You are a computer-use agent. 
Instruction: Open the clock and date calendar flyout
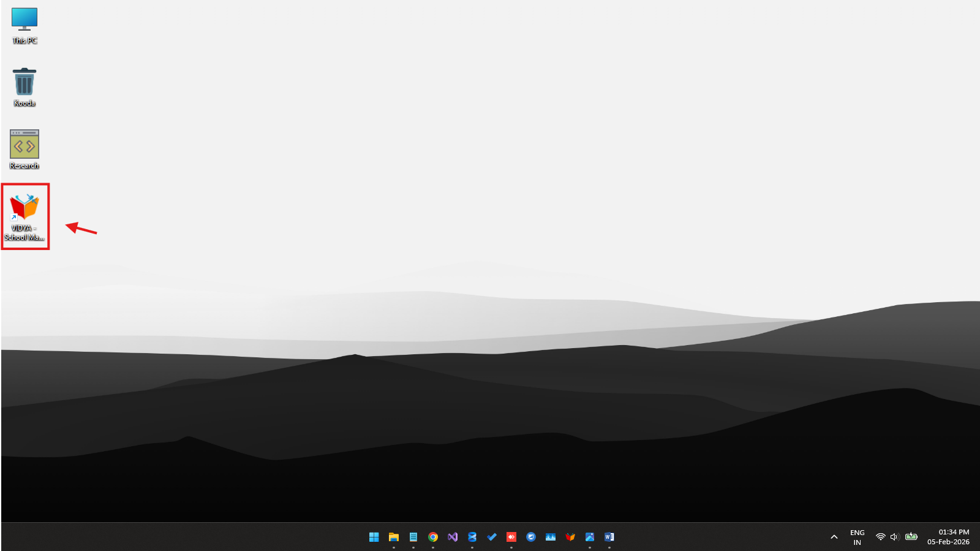click(948, 537)
